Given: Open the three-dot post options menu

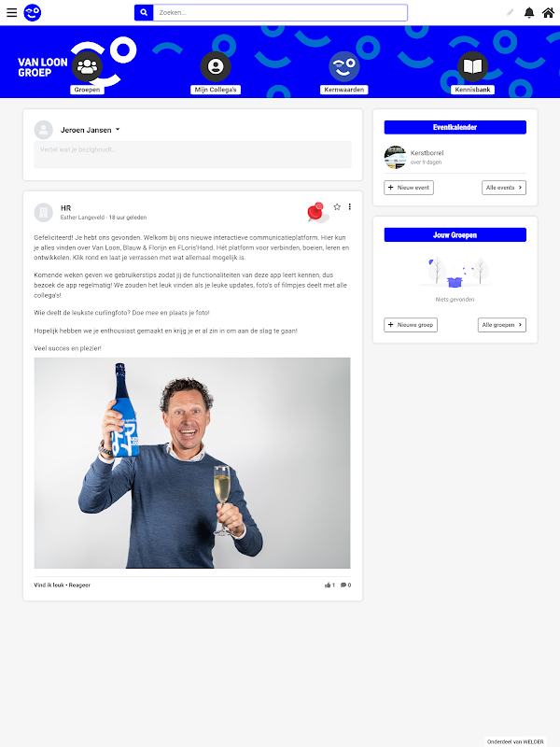Looking at the screenshot, I should (349, 206).
